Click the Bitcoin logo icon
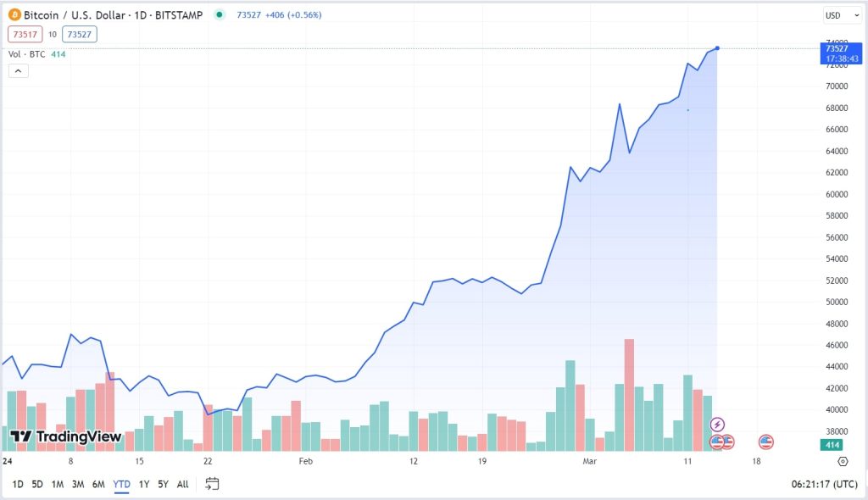Image resolution: width=868 pixels, height=500 pixels. [x=14, y=15]
